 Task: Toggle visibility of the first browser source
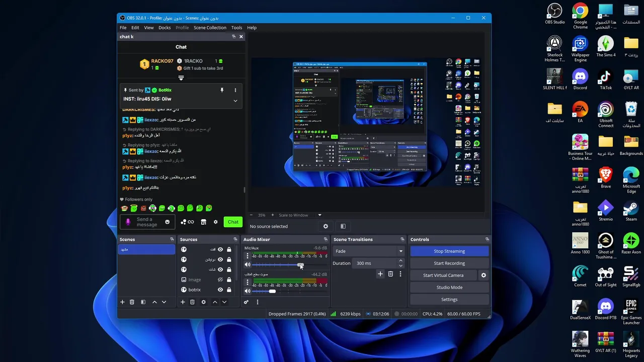[x=220, y=249]
